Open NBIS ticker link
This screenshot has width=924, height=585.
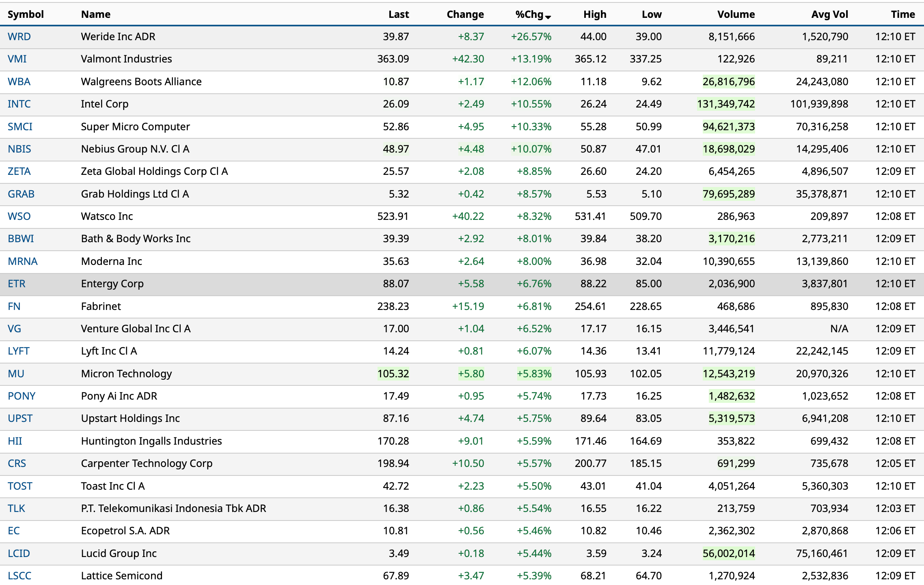19,149
